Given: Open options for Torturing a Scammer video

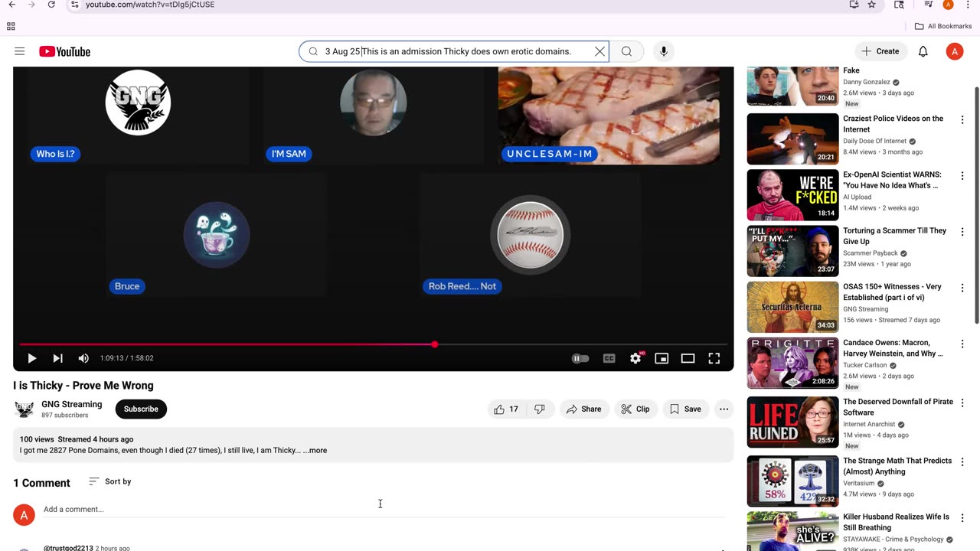Looking at the screenshot, I should pos(962,232).
